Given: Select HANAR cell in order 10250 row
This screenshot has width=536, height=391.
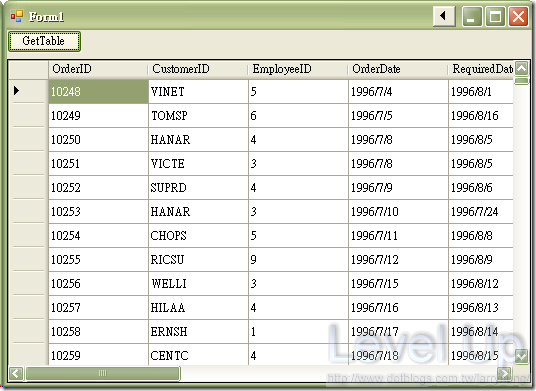Looking at the screenshot, I should (199, 139).
